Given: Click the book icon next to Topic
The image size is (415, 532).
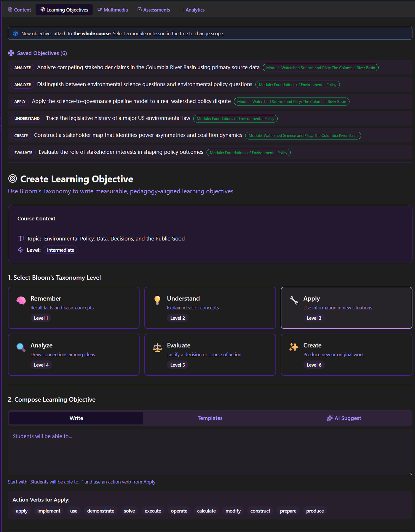Looking at the screenshot, I should click(x=20, y=238).
